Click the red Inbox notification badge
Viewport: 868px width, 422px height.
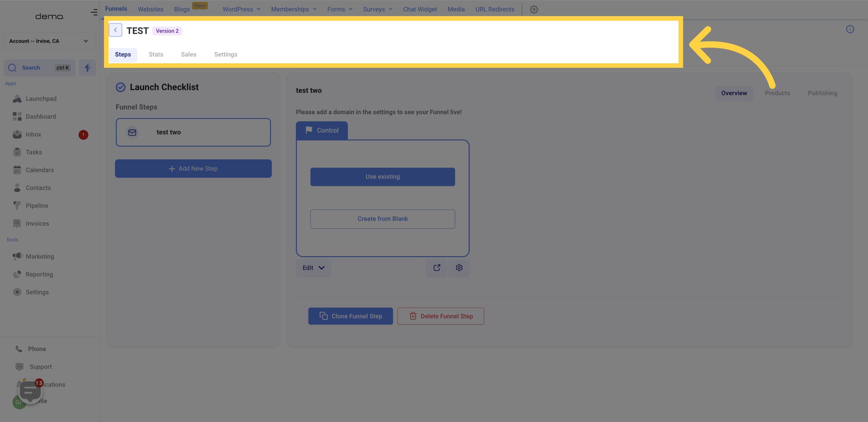(x=83, y=135)
